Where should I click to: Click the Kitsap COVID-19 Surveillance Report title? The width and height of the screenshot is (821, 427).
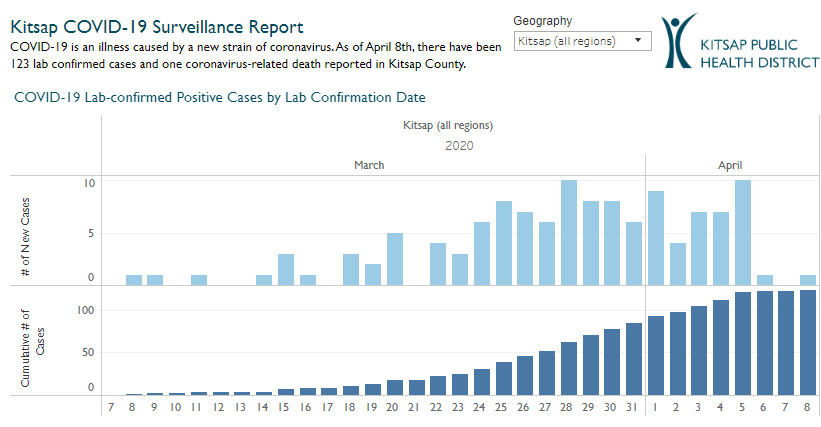click(157, 26)
